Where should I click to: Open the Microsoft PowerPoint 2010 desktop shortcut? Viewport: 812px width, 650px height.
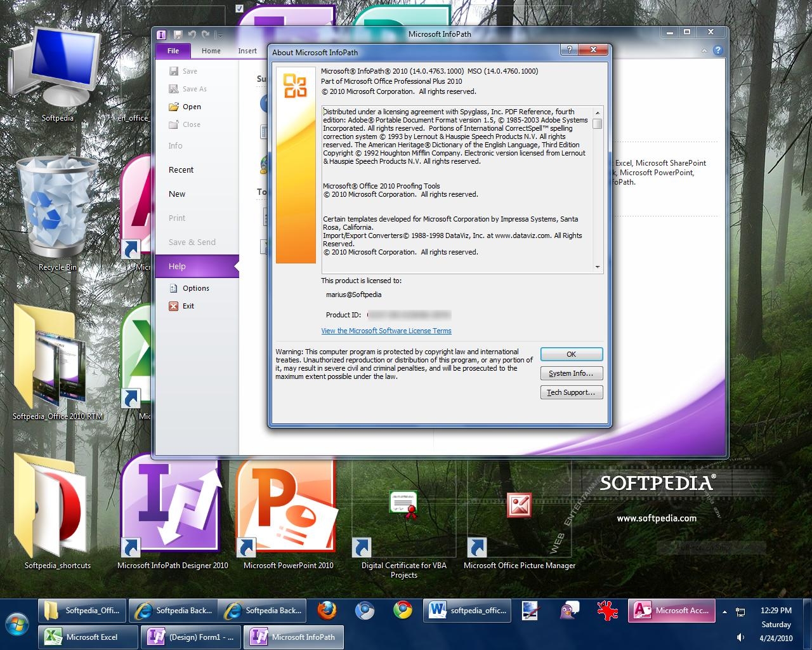pyautogui.click(x=287, y=508)
